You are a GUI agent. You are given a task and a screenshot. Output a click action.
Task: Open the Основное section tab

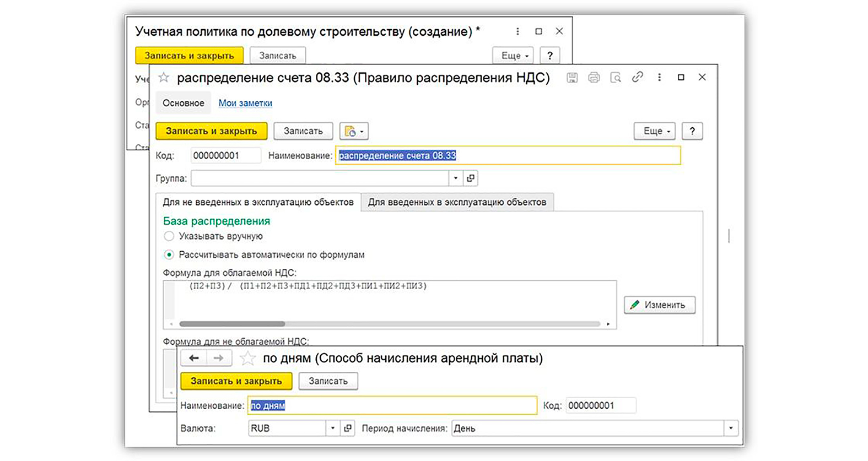[x=184, y=103]
